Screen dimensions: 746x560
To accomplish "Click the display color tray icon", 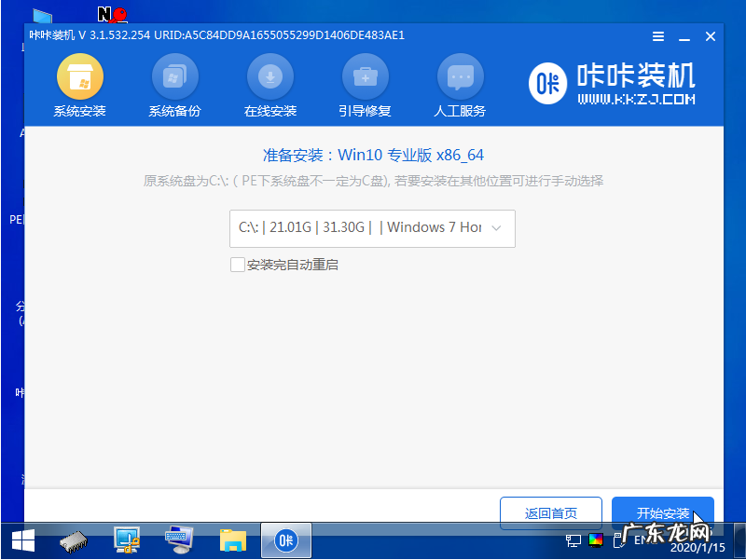I will (595, 540).
